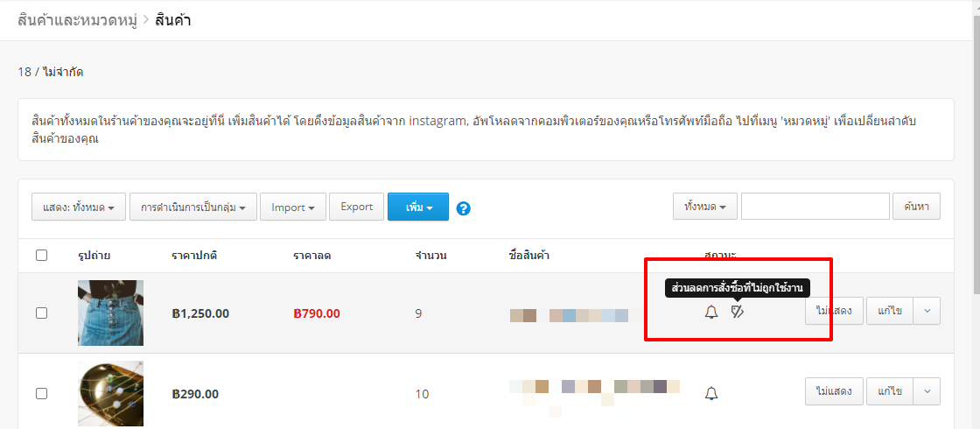Click the Export button
The height and width of the screenshot is (429, 980).
356,207
